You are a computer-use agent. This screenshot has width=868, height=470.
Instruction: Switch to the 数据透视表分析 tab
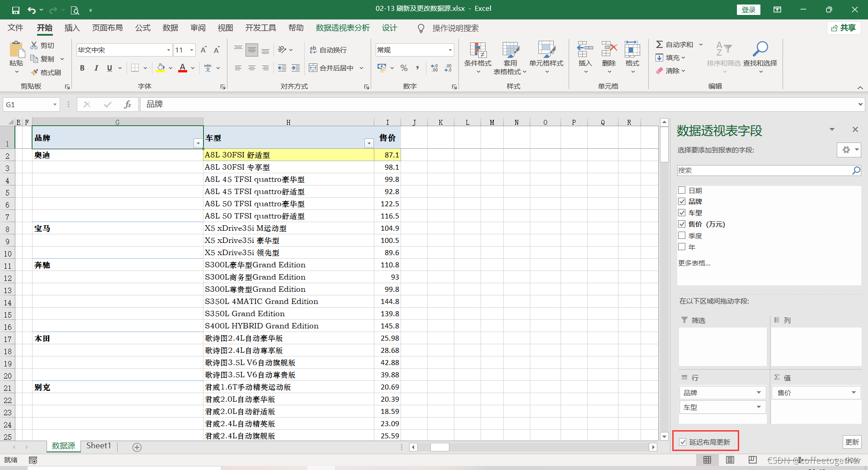point(343,28)
